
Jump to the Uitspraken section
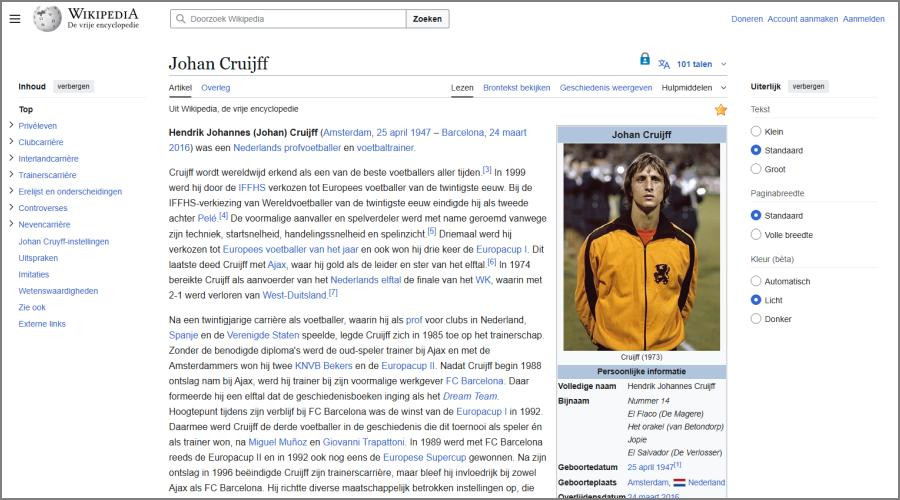coord(38,258)
